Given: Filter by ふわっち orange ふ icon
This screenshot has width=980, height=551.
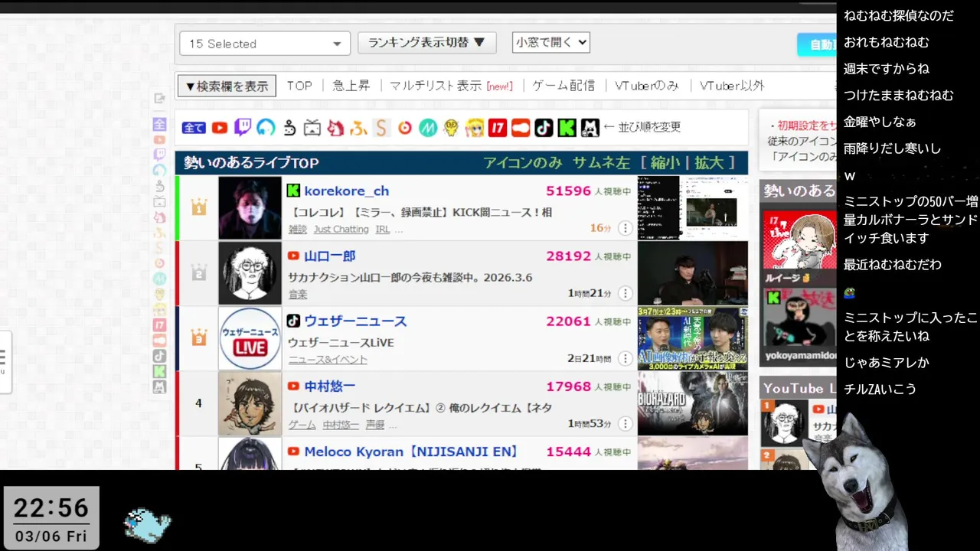Looking at the screenshot, I should (x=358, y=128).
